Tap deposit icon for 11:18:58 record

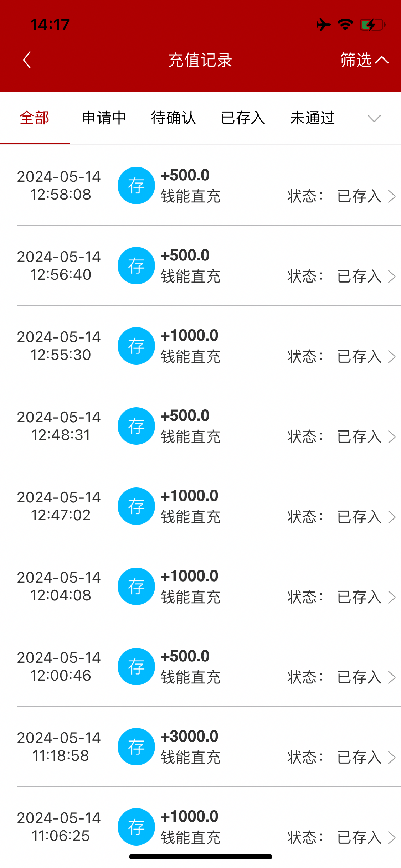coord(136,747)
